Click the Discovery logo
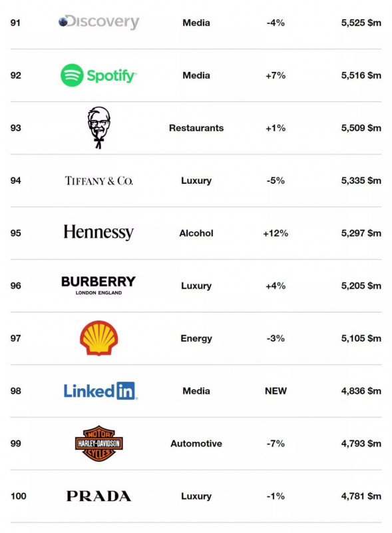 tap(99, 22)
